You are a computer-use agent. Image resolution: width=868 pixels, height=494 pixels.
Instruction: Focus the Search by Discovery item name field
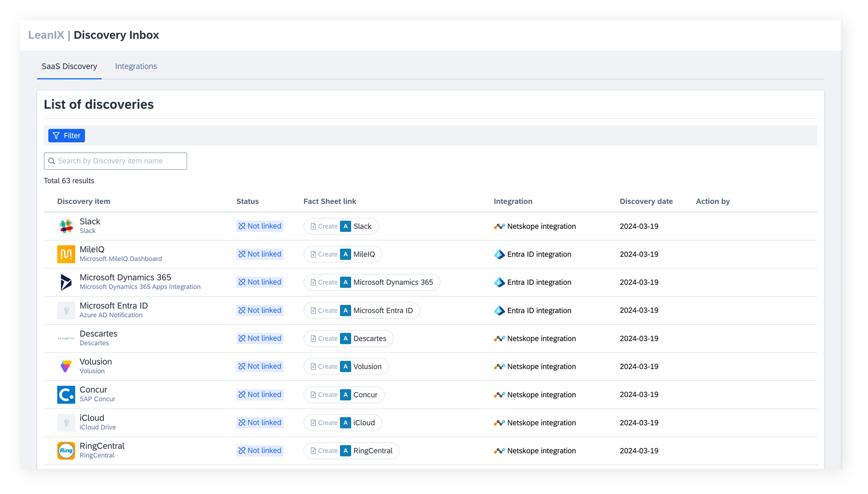point(115,161)
